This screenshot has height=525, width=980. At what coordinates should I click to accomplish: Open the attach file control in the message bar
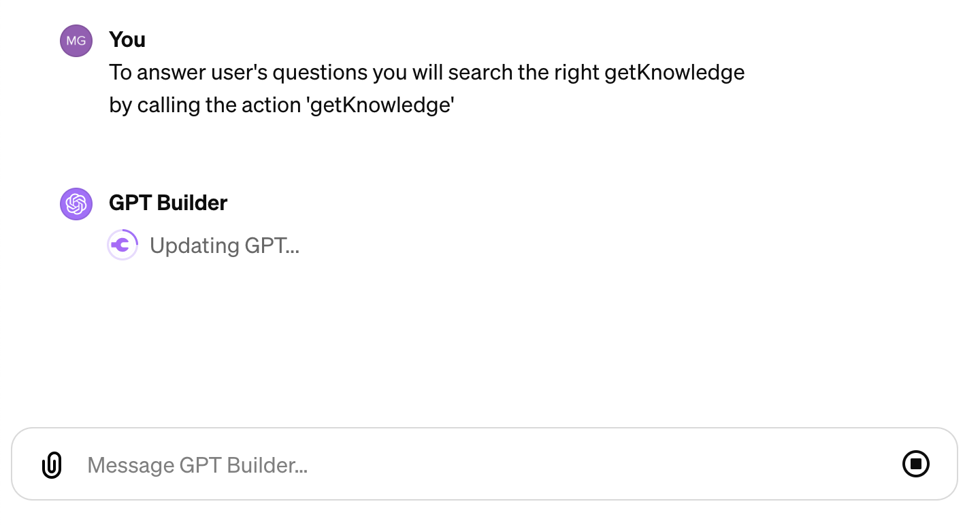click(x=51, y=464)
